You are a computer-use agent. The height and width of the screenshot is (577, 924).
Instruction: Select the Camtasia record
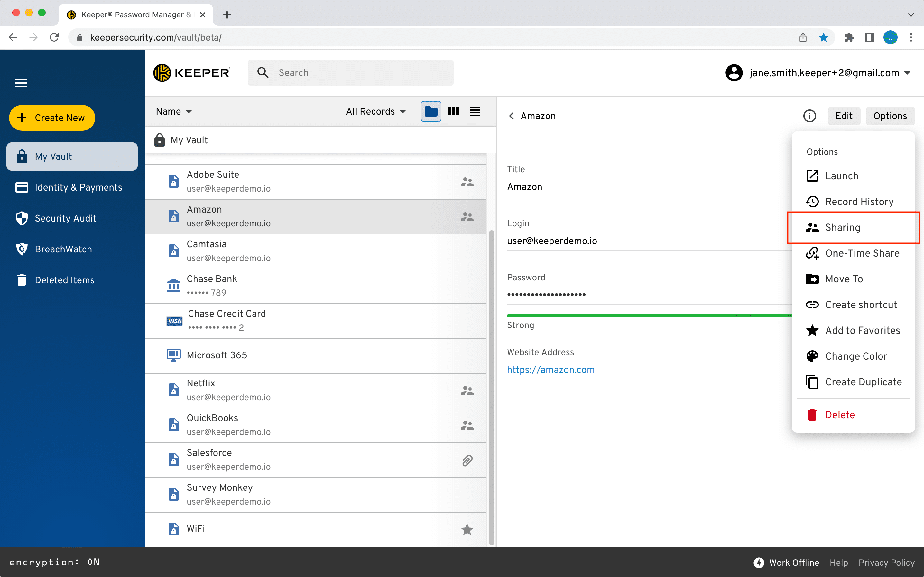point(316,251)
